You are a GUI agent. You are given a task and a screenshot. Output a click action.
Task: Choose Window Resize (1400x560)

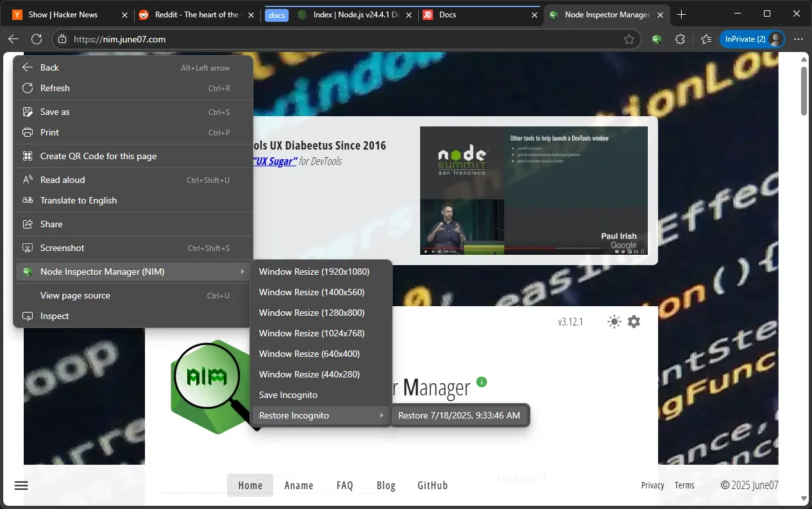pyautogui.click(x=321, y=292)
